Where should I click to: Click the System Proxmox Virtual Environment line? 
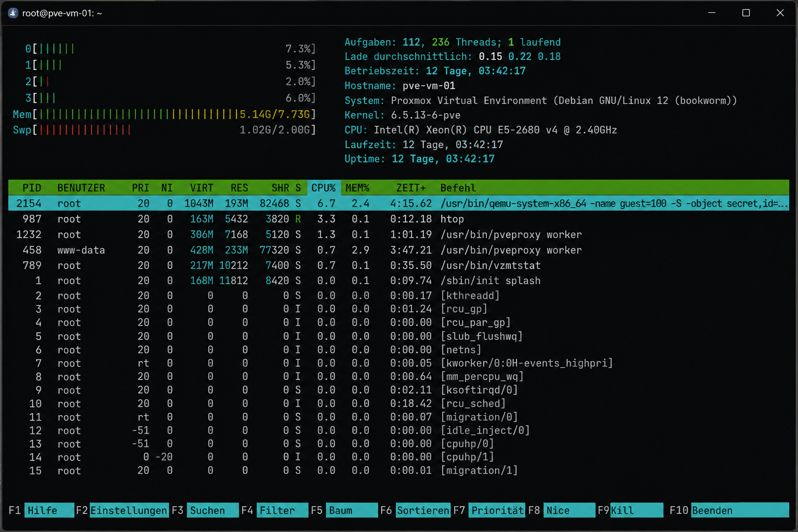540,100
